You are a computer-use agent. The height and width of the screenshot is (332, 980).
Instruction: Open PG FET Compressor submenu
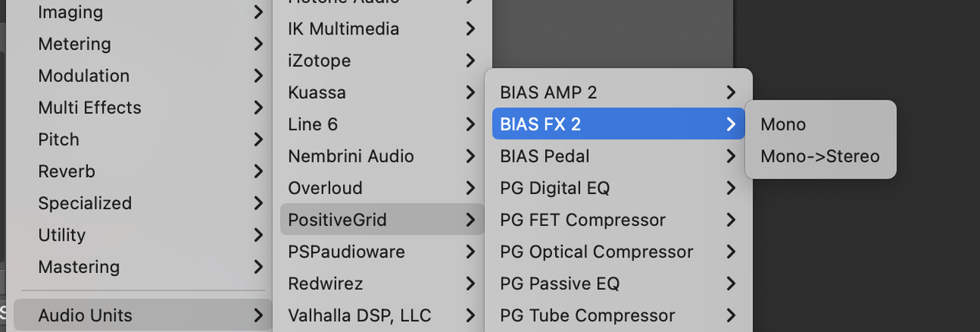618,220
